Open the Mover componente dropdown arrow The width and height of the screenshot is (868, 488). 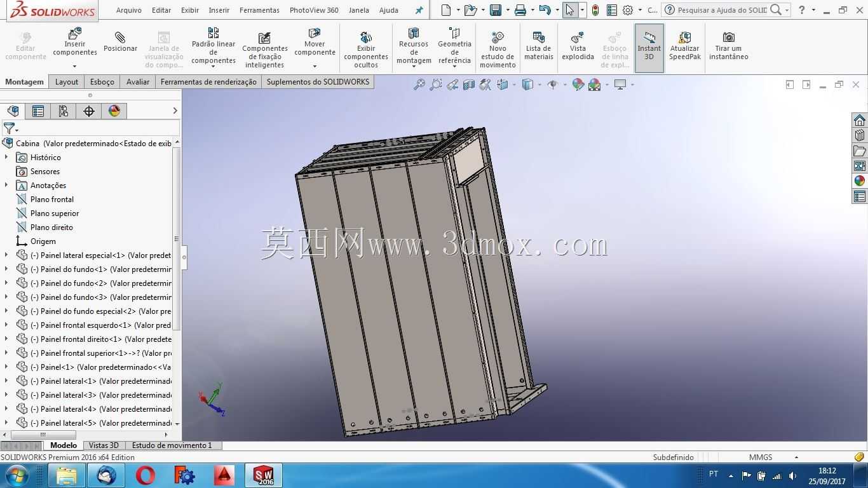(x=315, y=66)
